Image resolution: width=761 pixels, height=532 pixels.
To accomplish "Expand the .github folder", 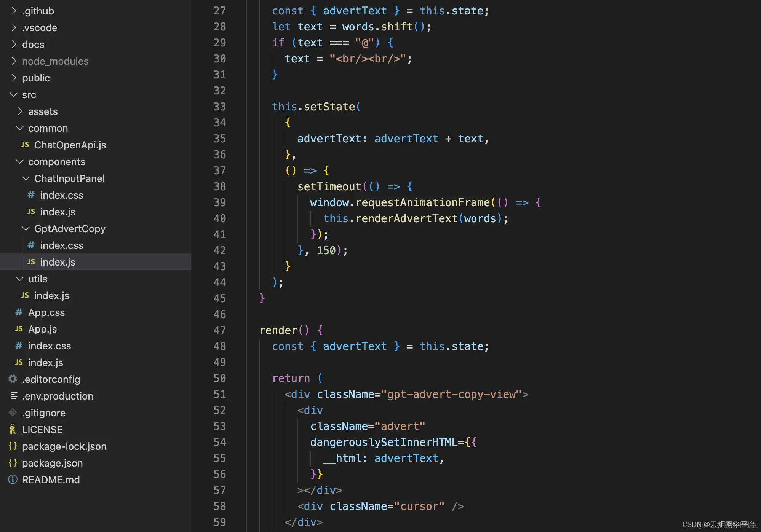I will coord(14,11).
